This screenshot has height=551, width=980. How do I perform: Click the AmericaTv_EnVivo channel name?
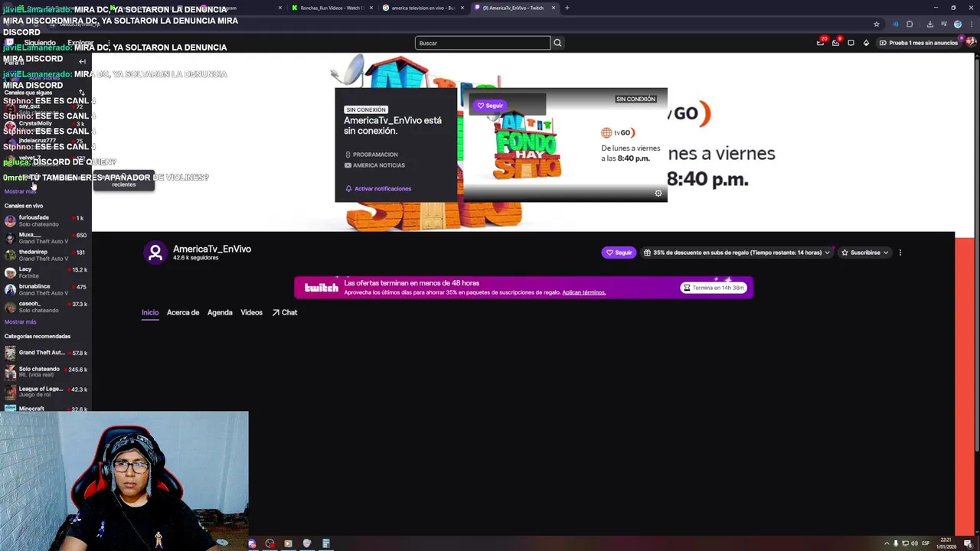tap(212, 249)
